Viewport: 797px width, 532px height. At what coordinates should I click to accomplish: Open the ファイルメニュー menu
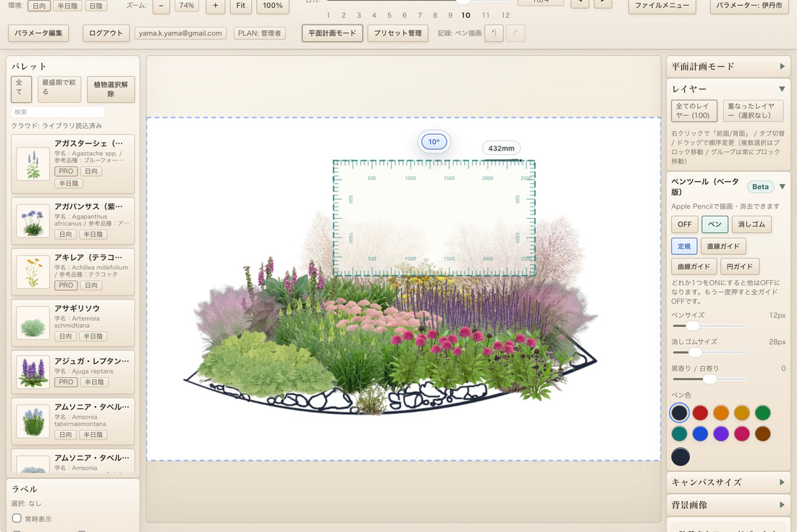[662, 6]
